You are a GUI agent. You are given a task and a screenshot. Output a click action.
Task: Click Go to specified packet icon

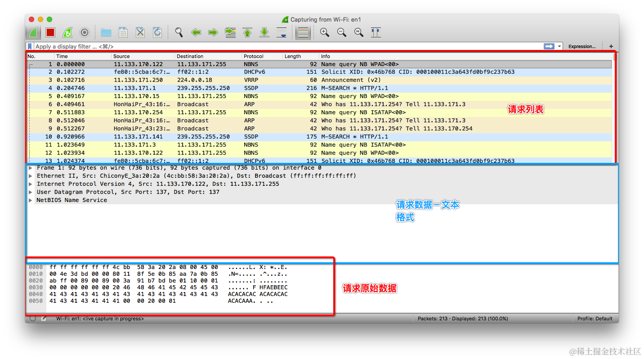pyautogui.click(x=230, y=32)
